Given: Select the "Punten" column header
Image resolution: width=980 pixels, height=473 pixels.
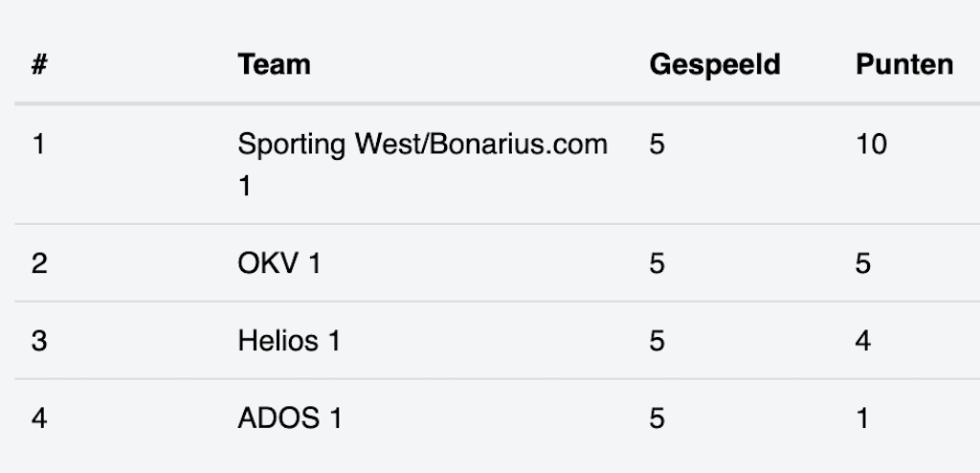Looking at the screenshot, I should [903, 65].
